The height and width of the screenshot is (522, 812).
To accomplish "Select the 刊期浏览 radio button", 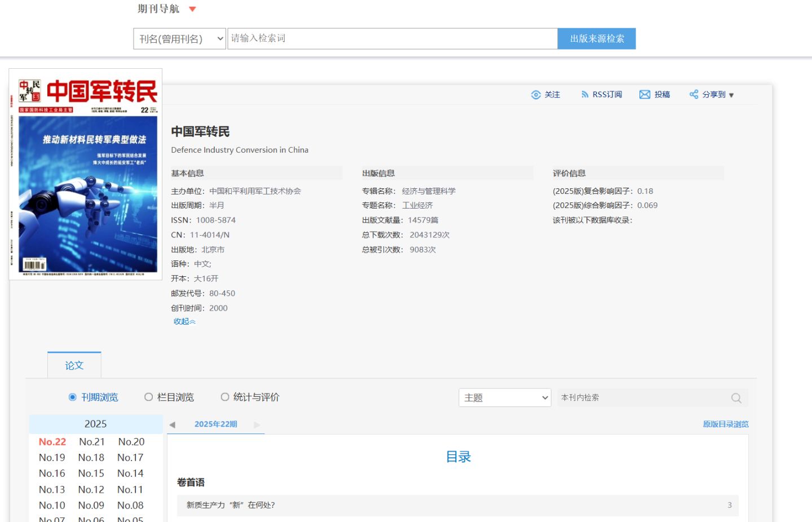I will tap(73, 397).
